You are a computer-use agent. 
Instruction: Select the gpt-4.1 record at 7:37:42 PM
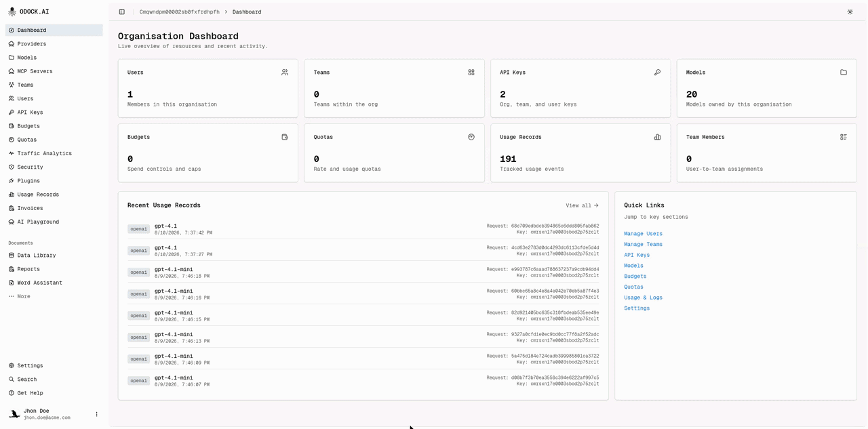(x=363, y=229)
